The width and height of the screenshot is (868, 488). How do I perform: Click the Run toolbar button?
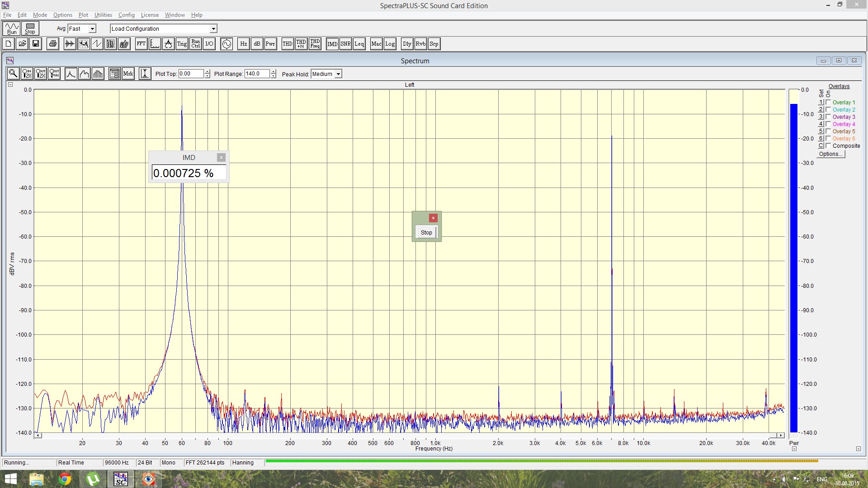[x=12, y=28]
